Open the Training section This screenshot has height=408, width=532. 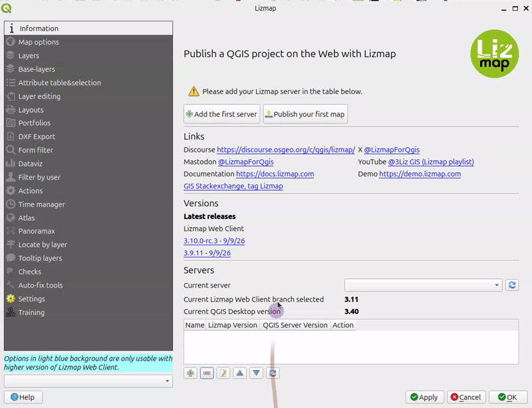click(x=88, y=313)
